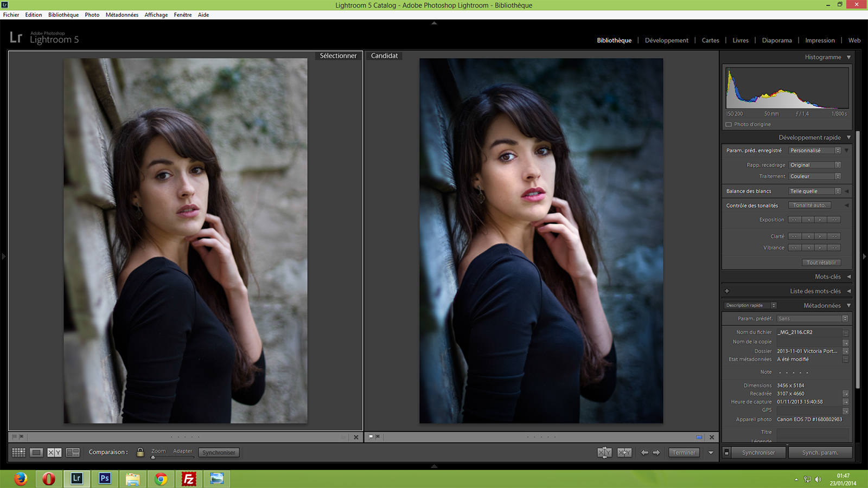Image resolution: width=868 pixels, height=488 pixels.
Task: Open FileZilla from the taskbar
Action: tap(189, 479)
